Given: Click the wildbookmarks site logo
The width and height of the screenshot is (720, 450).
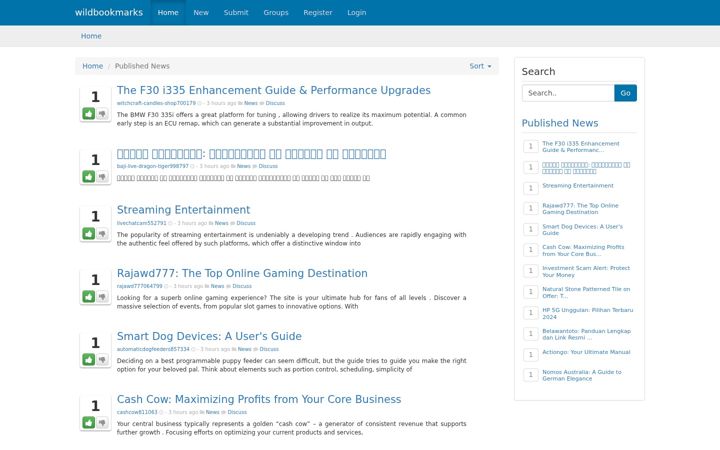Looking at the screenshot, I should (x=109, y=12).
